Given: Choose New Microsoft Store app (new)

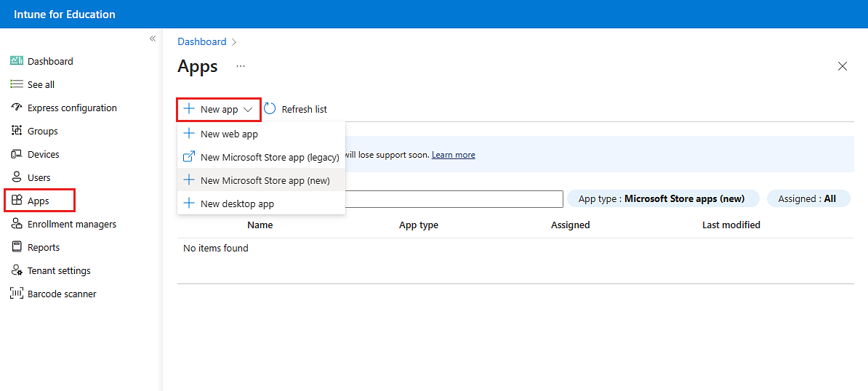Looking at the screenshot, I should (261, 180).
